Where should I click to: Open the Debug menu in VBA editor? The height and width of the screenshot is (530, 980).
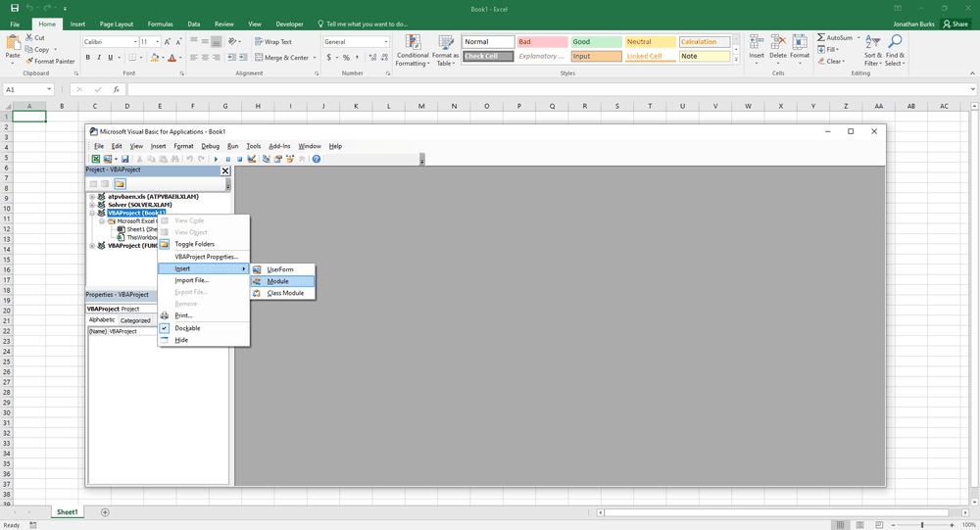point(210,146)
